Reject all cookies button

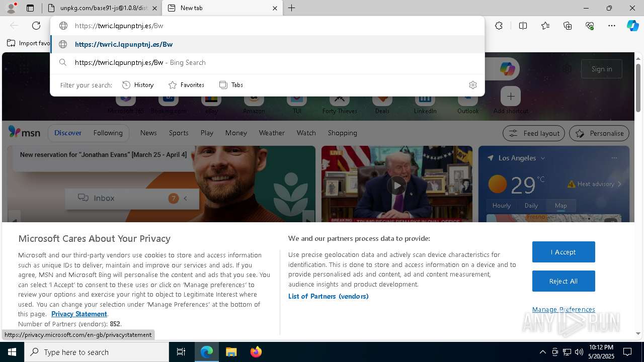tap(563, 281)
